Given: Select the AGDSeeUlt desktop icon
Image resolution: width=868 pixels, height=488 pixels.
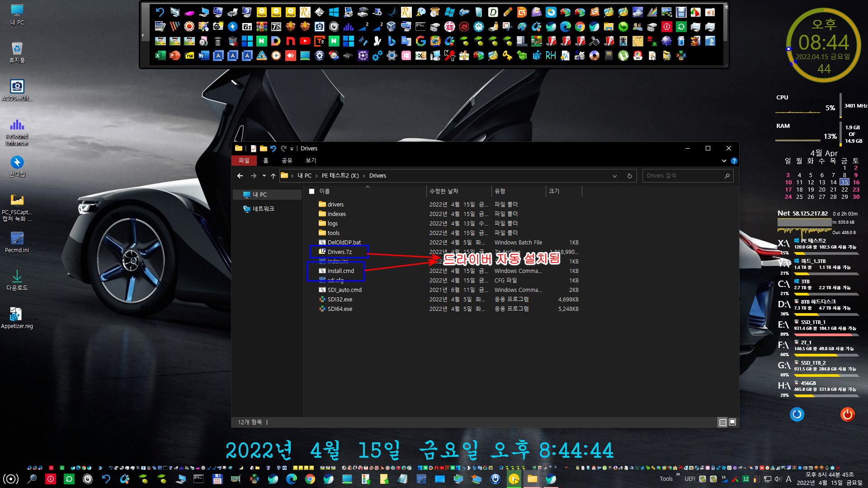Looking at the screenshot, I should pos(17,90).
